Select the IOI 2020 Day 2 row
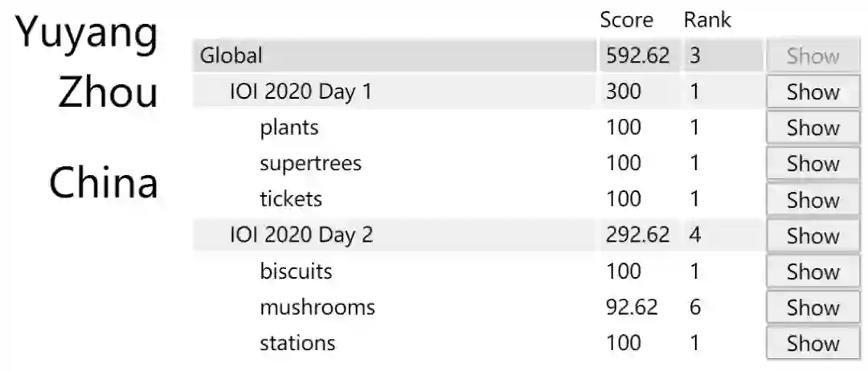The width and height of the screenshot is (868, 371). tap(301, 235)
